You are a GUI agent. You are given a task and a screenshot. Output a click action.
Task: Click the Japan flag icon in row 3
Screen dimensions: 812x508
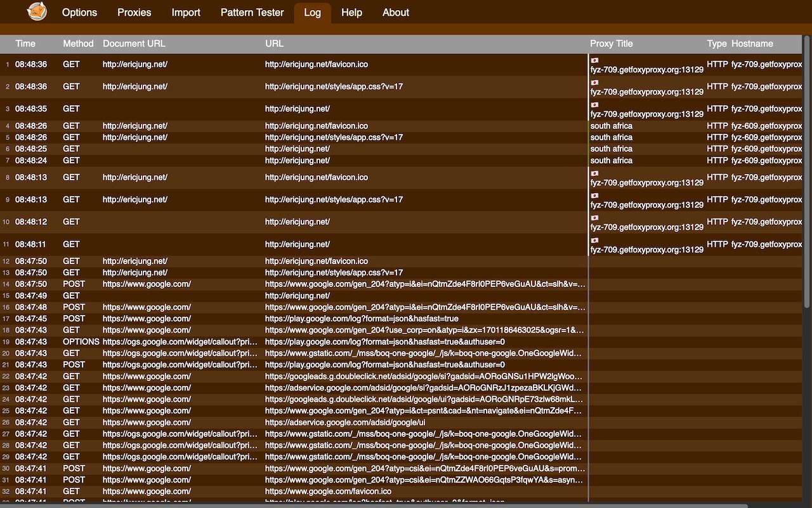594,105
